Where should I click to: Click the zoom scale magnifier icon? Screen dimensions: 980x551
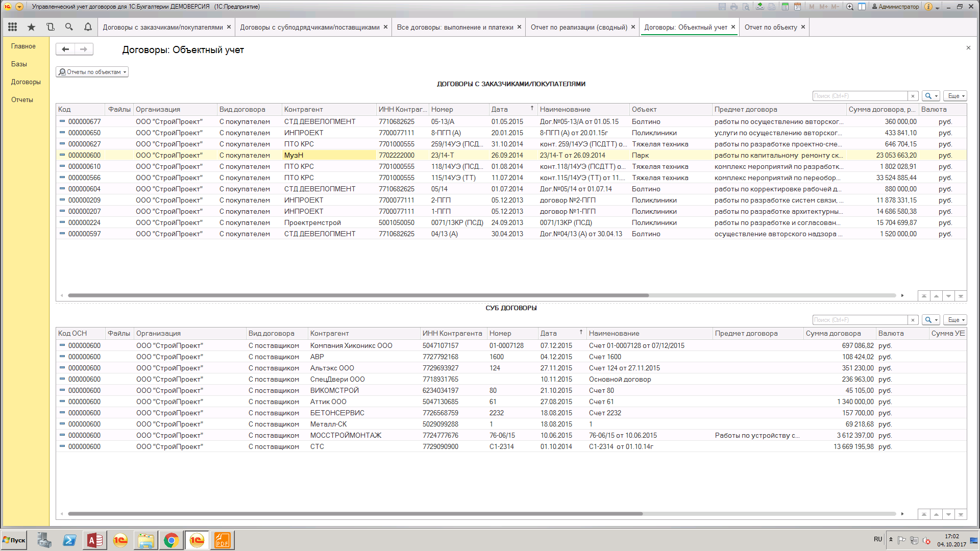[x=850, y=7]
